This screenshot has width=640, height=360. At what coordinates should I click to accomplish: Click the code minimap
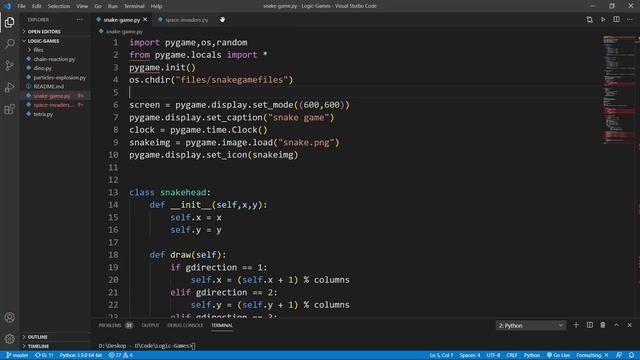[x=619, y=90]
